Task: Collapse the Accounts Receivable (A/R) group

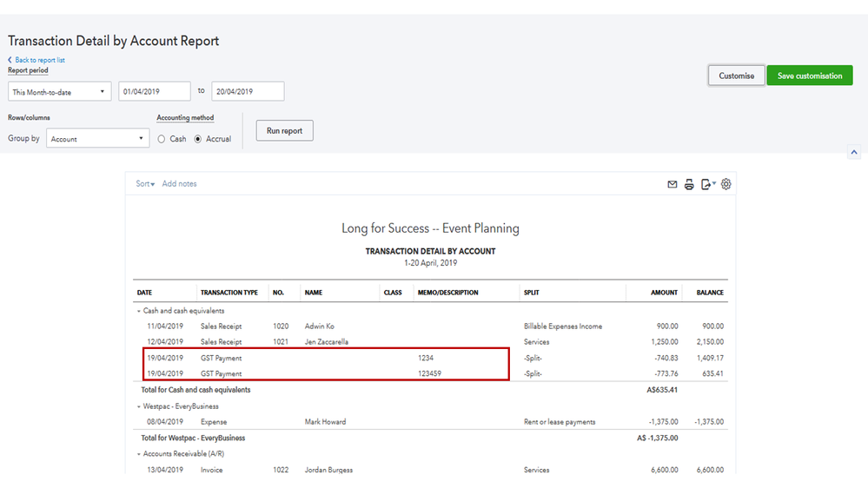Action: pos(138,454)
